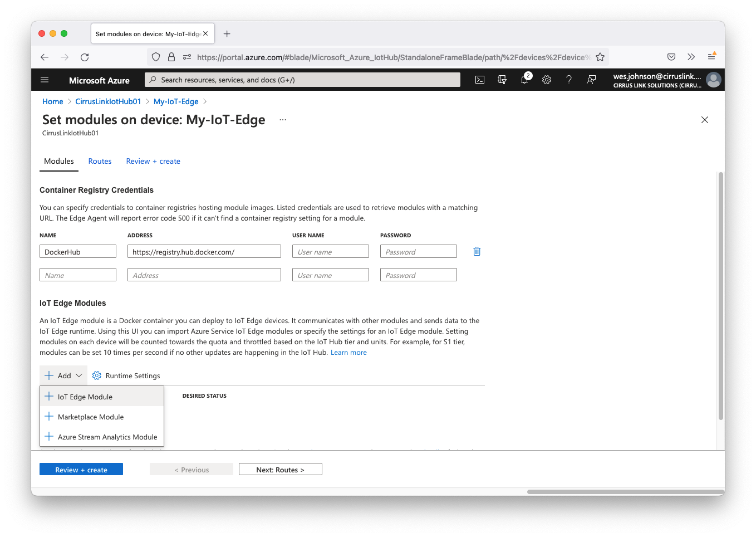Open the Directories and subscriptions filter icon
Screen dimensions: 756x537
click(502, 80)
